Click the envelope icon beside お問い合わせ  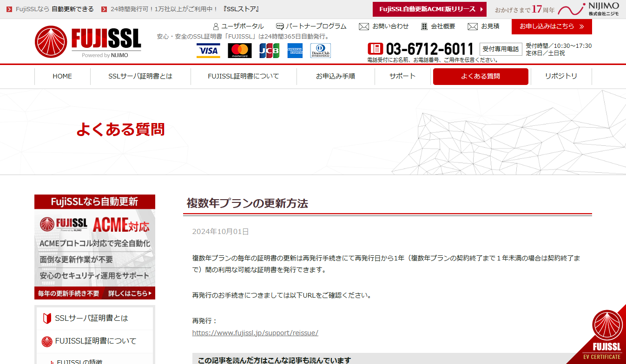364,26
